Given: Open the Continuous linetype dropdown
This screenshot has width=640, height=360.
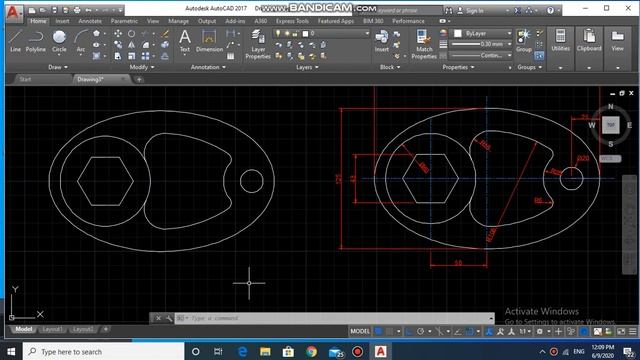Looking at the screenshot, I should click(481, 56).
